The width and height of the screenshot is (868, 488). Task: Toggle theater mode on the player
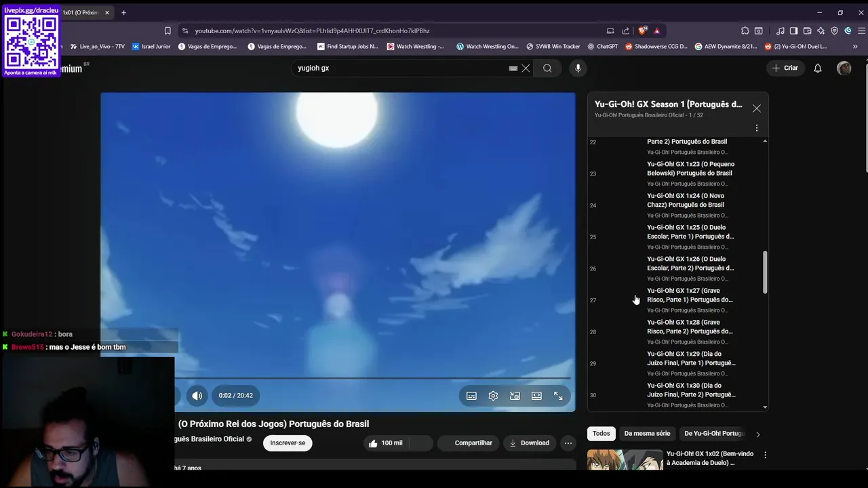(x=536, y=396)
